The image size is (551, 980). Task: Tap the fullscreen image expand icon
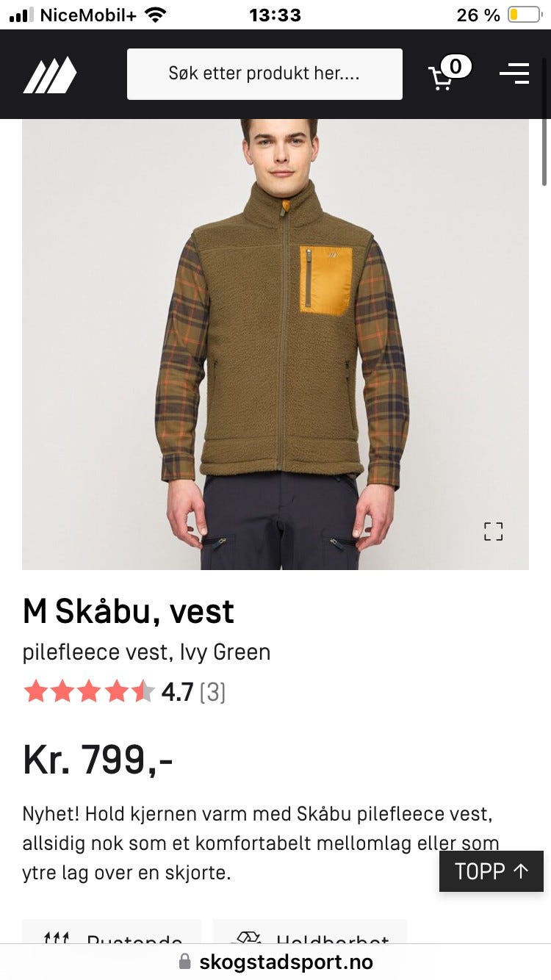(x=493, y=531)
